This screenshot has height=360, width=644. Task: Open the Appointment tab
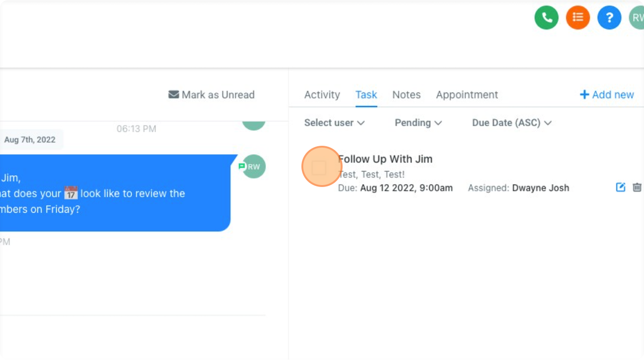pos(467,95)
